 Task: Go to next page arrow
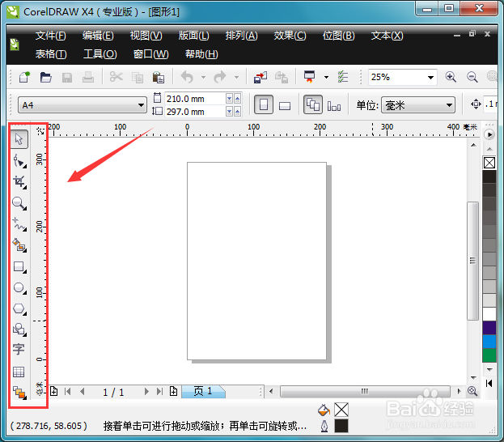coord(146,392)
